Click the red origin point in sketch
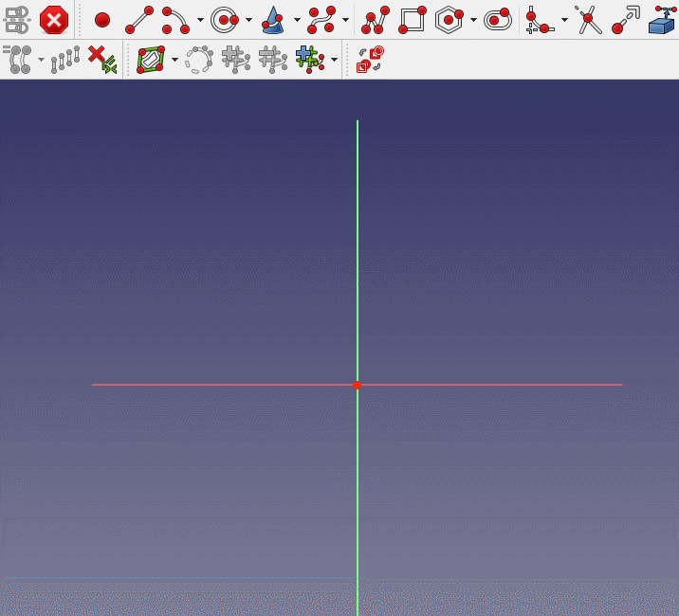679x616 pixels. point(358,385)
